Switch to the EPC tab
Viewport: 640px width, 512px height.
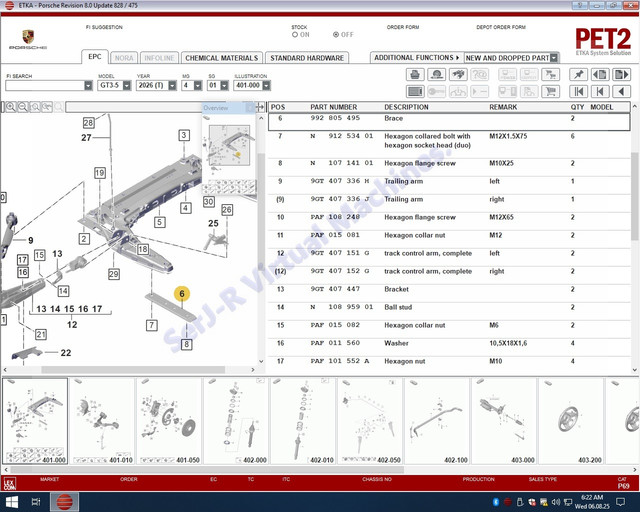point(95,57)
